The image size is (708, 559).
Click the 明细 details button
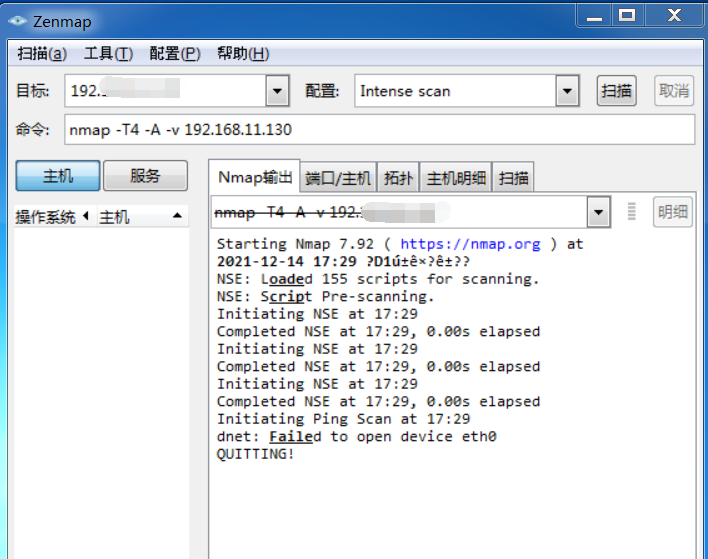(673, 212)
